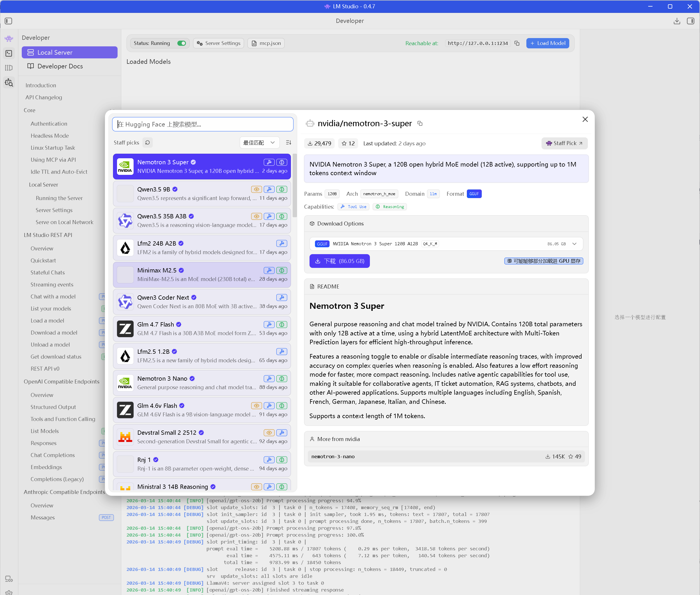Click the model list scrollbar
Image resolution: width=700 pixels, height=595 pixels.
(x=294, y=185)
